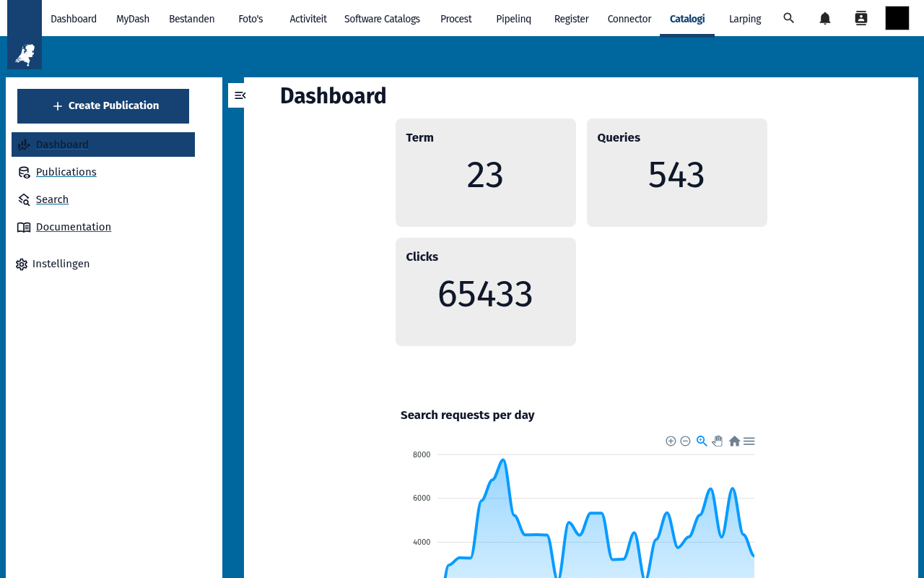Open the contacts icon in top bar

[861, 18]
